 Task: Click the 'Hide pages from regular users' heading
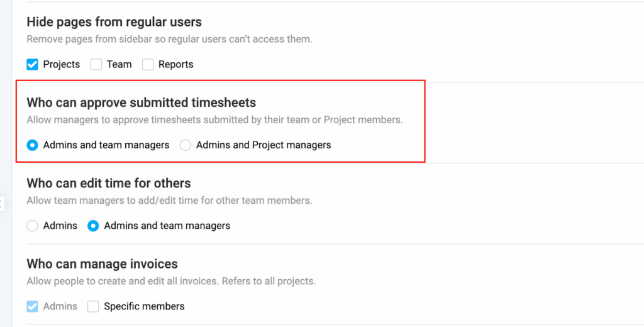coord(114,22)
